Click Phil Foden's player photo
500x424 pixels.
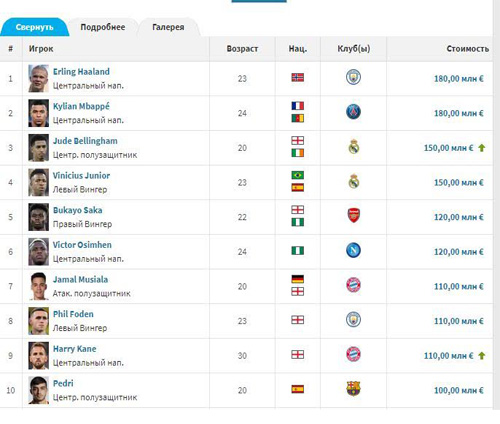38,321
